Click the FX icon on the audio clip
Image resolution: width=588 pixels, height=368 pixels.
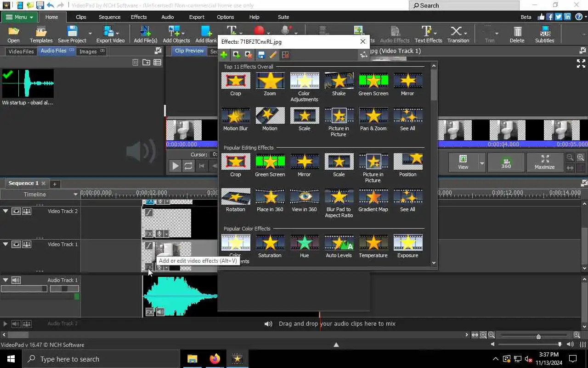click(x=149, y=312)
